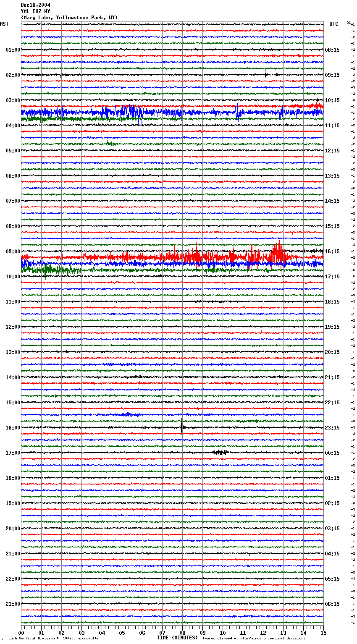Select the 08:00 MST row label

coord(13,226)
